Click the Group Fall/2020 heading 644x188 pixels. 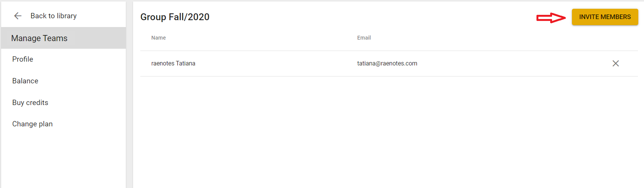(x=175, y=17)
